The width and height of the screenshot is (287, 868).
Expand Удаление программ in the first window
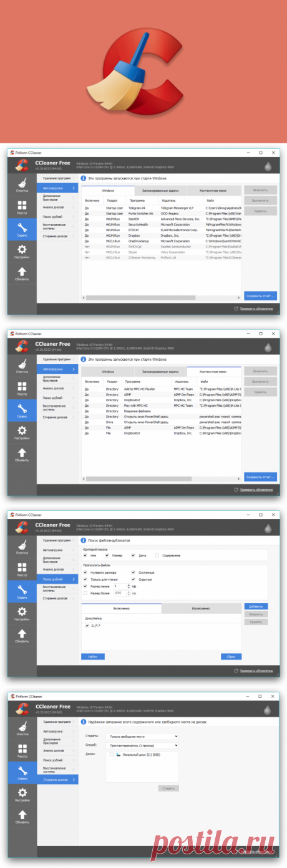coord(57,178)
